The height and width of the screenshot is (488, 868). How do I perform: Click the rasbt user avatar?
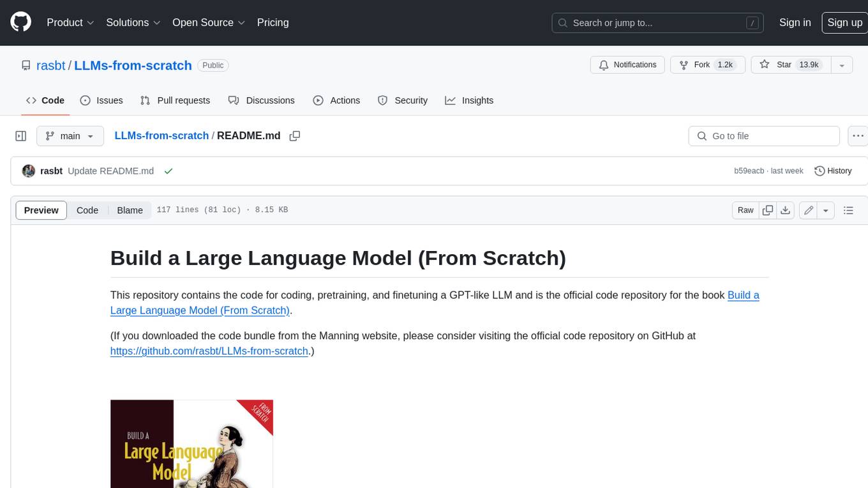tap(29, 171)
